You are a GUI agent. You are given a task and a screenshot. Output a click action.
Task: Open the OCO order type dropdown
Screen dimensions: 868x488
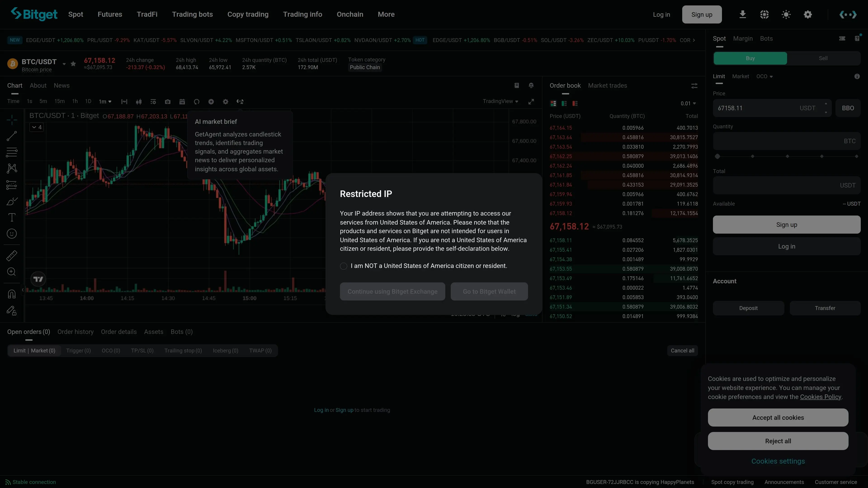[x=764, y=76]
